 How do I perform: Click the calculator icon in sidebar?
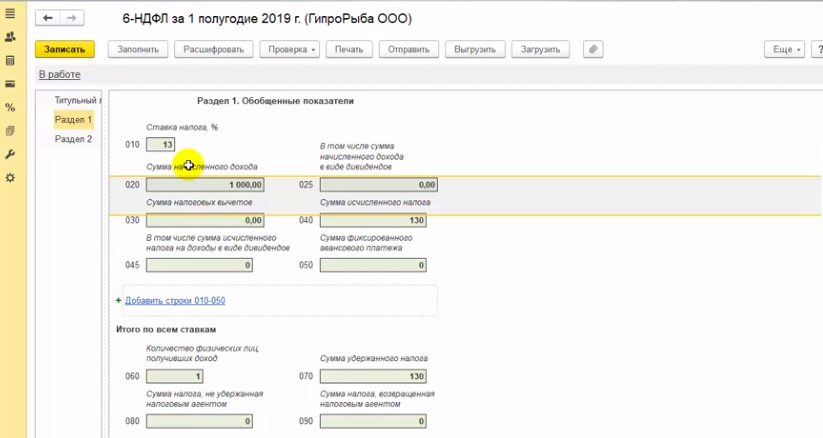[x=10, y=61]
